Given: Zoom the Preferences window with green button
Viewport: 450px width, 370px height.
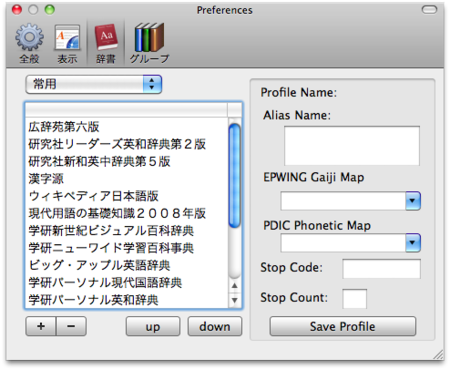Looking at the screenshot, I should pos(50,10).
